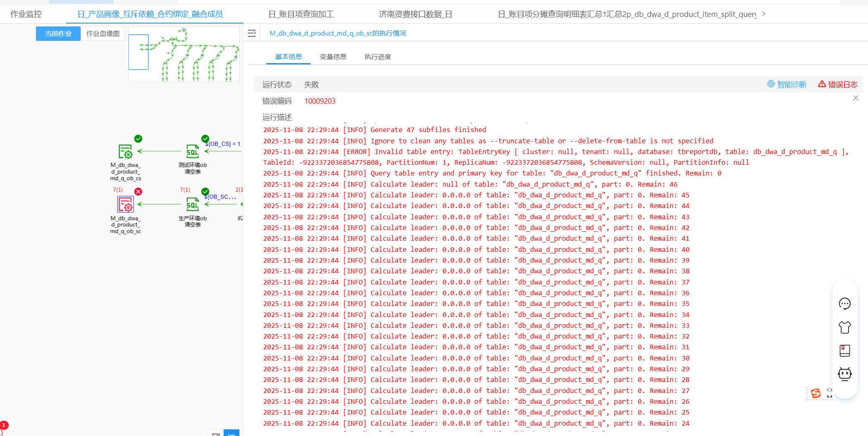Collapse the side panel with the indent icon
Screen dimensions: 868x436
(x=252, y=33)
